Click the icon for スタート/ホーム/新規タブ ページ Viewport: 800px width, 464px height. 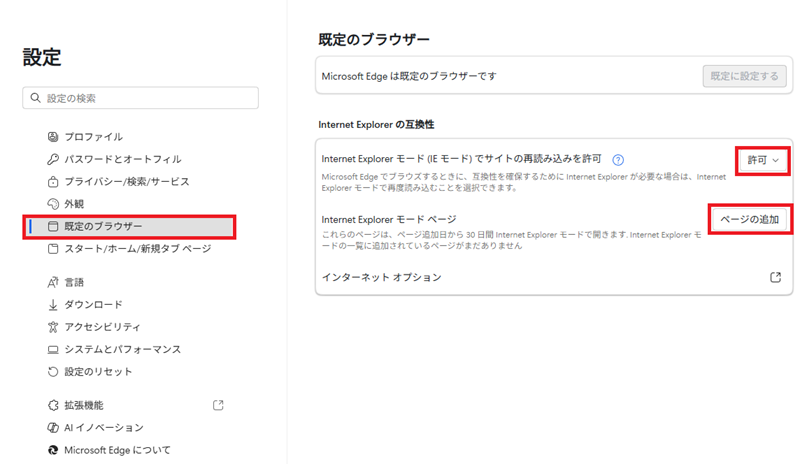pos(53,249)
